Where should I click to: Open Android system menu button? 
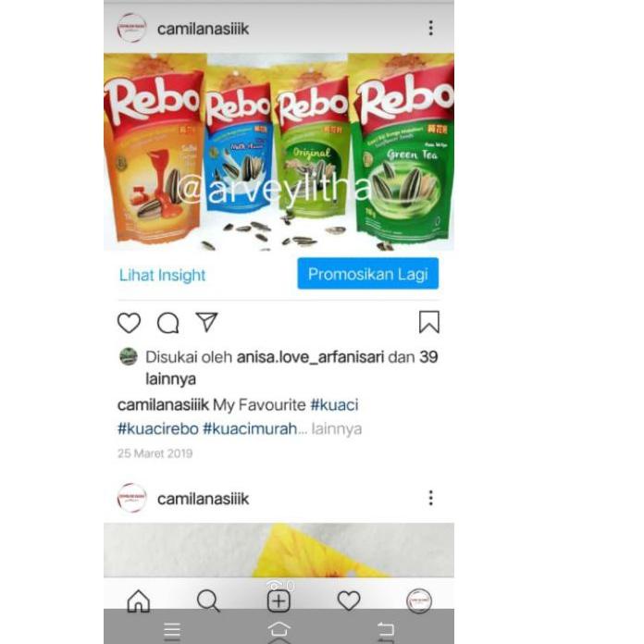click(x=172, y=631)
